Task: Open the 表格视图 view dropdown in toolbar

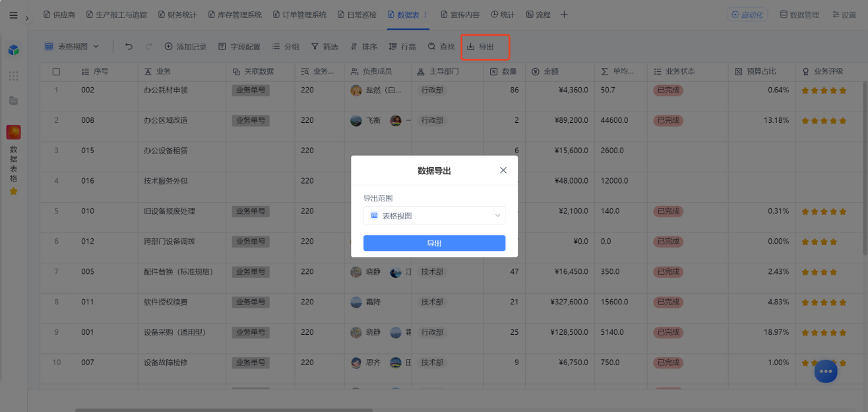Action: pyautogui.click(x=72, y=46)
